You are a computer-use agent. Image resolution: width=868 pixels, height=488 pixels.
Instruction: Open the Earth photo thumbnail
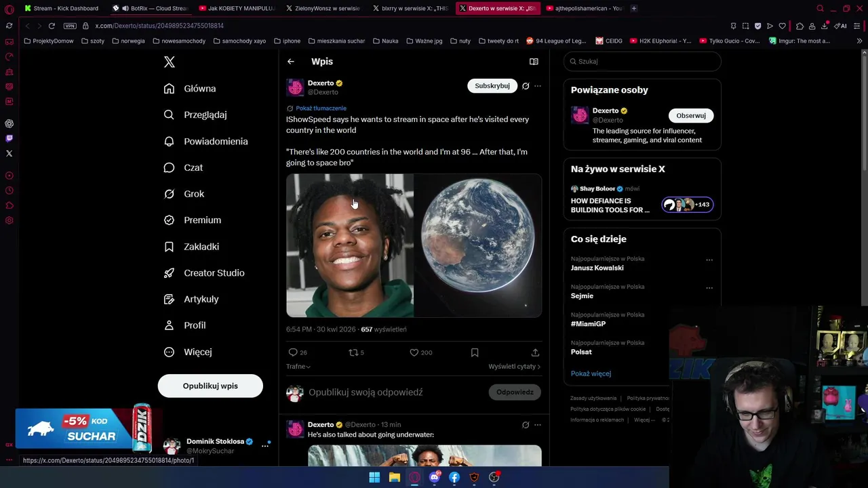tap(478, 245)
